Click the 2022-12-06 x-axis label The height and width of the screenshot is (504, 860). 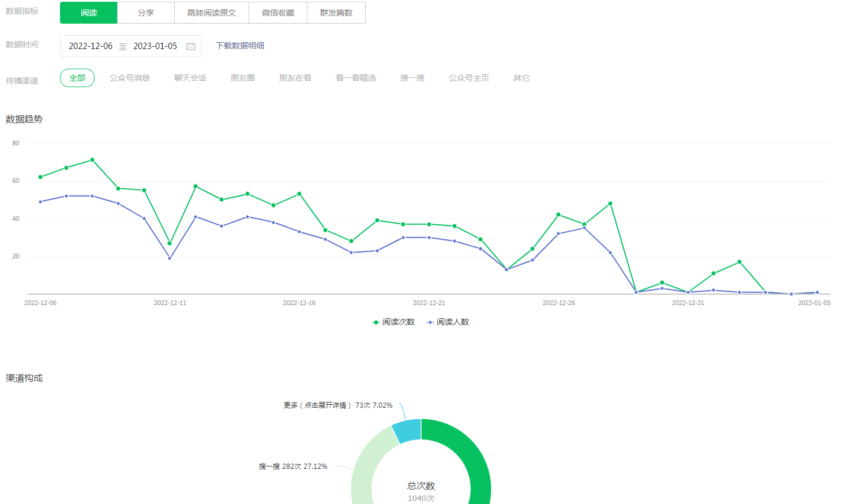40,303
